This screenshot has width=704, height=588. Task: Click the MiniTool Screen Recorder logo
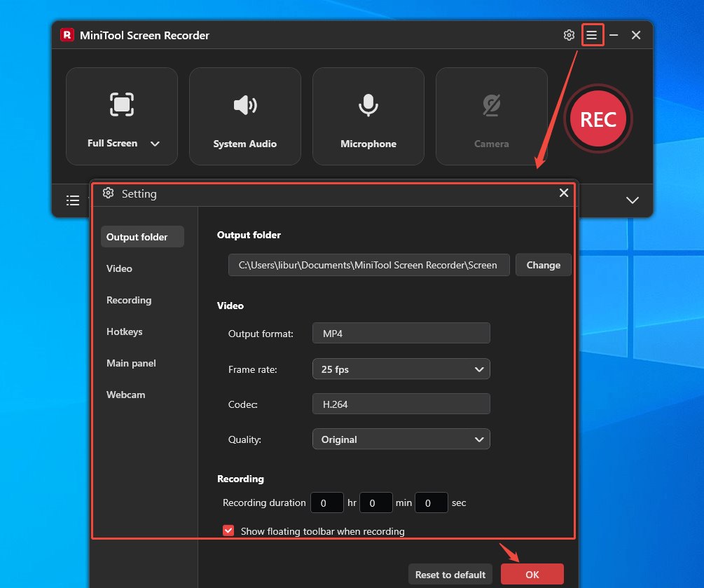[67, 34]
